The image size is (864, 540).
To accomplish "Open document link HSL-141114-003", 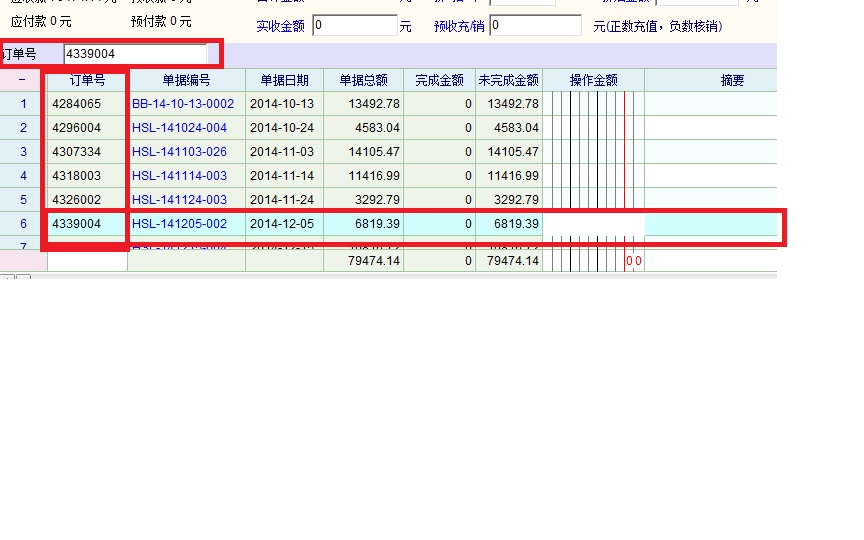I will point(179,176).
